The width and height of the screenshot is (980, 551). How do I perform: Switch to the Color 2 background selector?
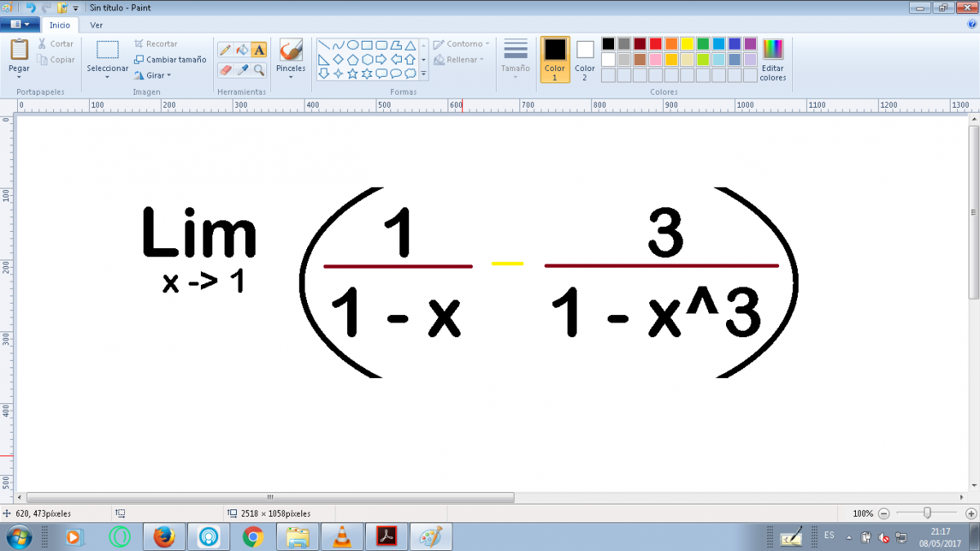(x=585, y=60)
